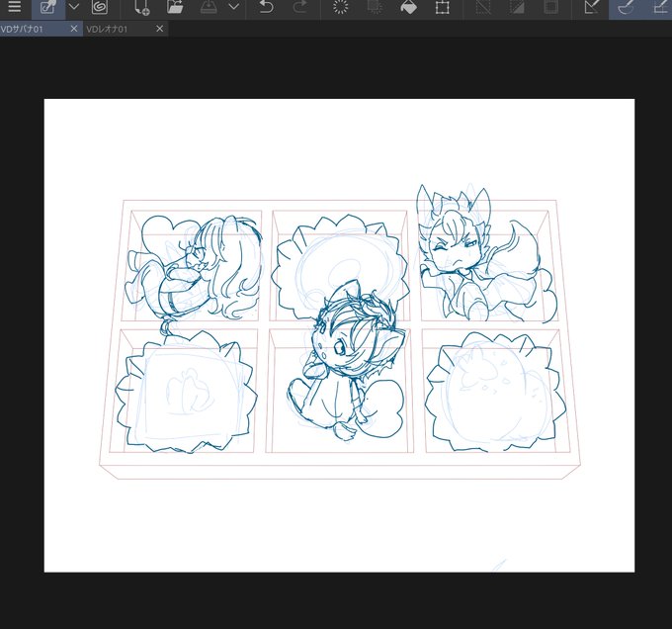Toggle the Show Selection Border icon
Screen dimensions: 672x629
click(550, 7)
